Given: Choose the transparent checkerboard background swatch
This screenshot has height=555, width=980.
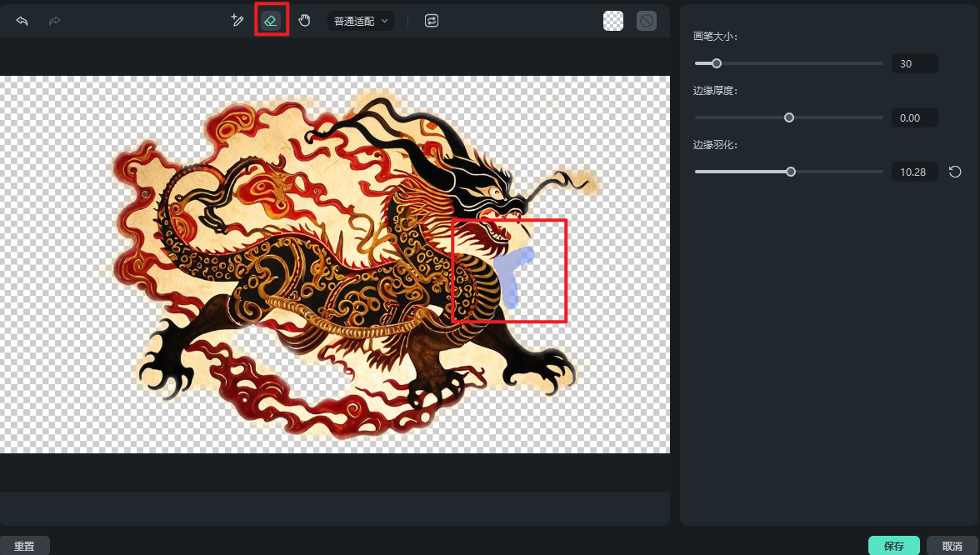Looking at the screenshot, I should coord(613,21).
